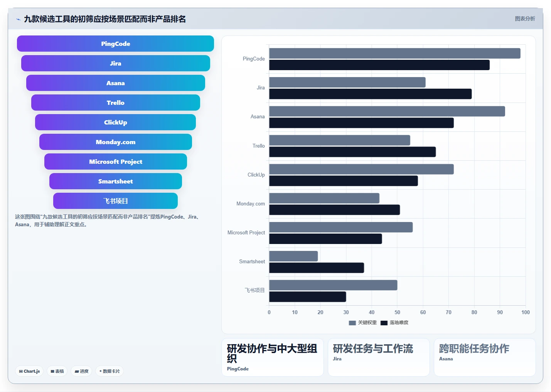551x392 pixels.
Task: Click the description text starting 这张图围绕
Action: 108,220
